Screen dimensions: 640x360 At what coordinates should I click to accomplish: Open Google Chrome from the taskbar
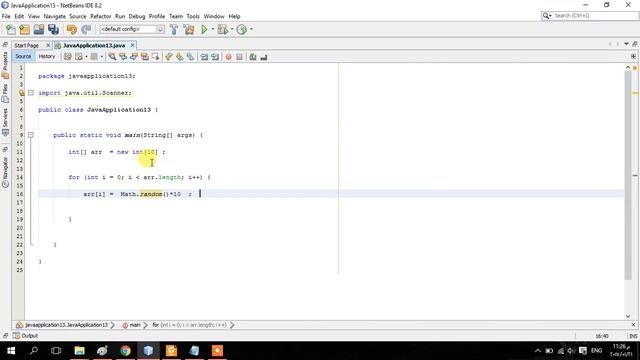click(125, 351)
